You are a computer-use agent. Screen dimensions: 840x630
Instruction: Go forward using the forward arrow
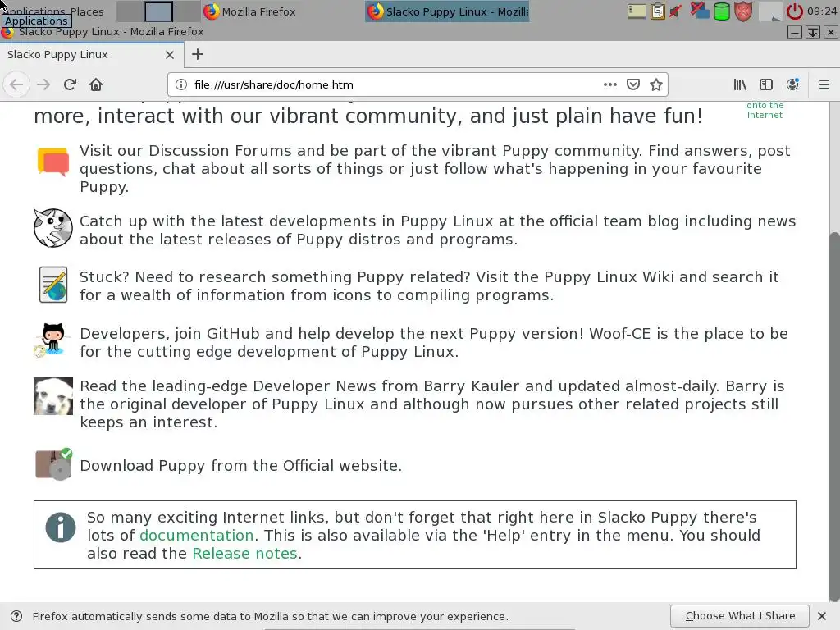click(x=43, y=84)
